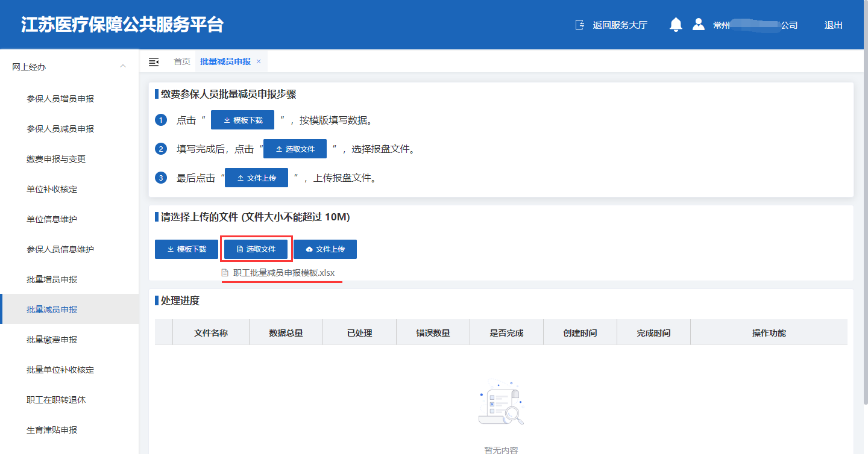Click the 返回服务大厅 exit icon
The height and width of the screenshot is (454, 868).
(x=580, y=25)
